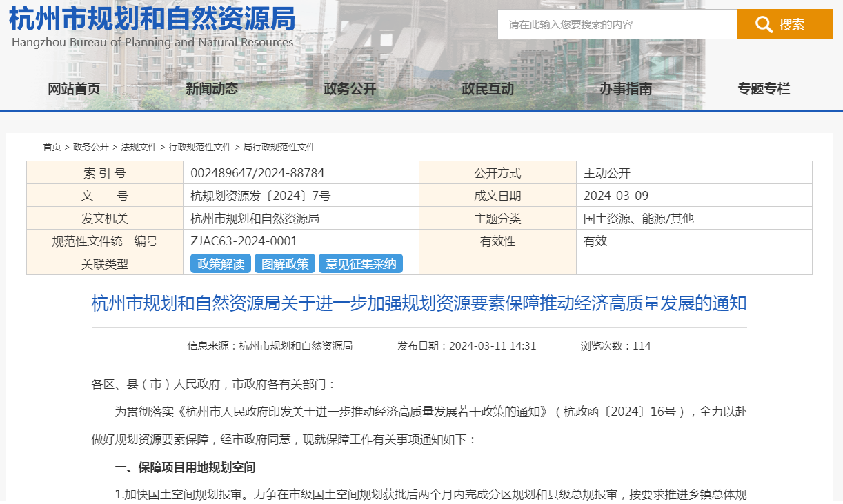Click paragraph starting 1.加快国土空间规划报审
The width and height of the screenshot is (843, 504).
430,495
